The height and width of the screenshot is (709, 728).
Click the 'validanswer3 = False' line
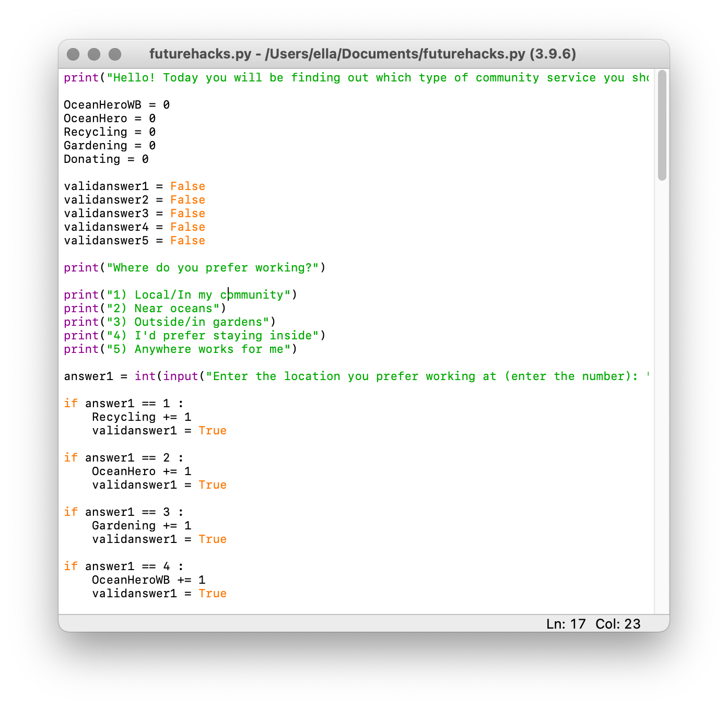tap(135, 214)
